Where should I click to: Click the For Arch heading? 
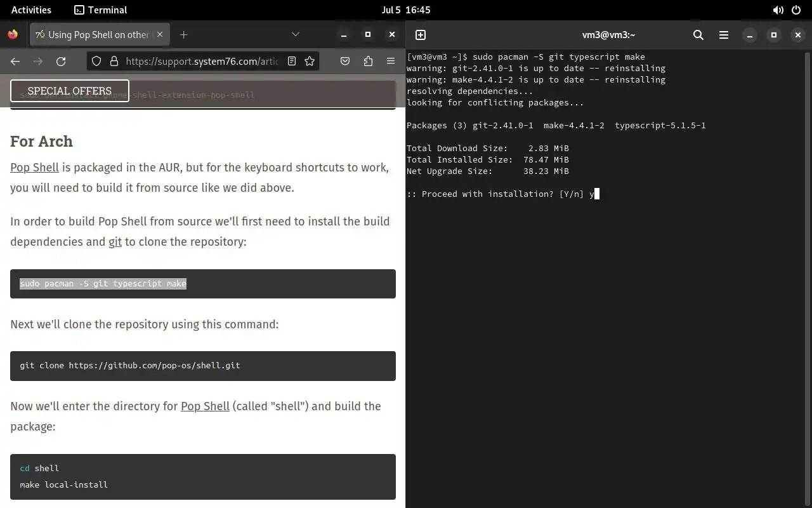[41, 141]
